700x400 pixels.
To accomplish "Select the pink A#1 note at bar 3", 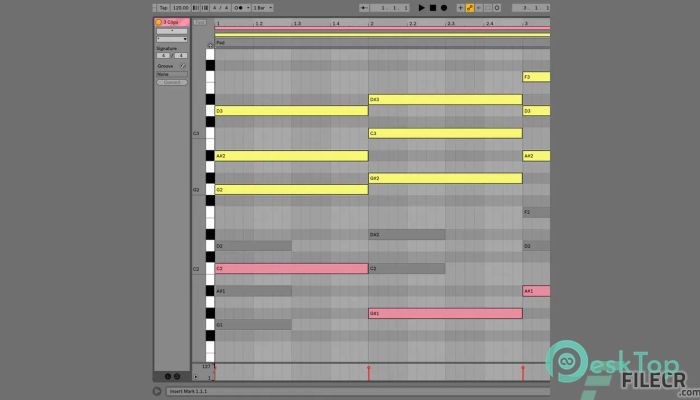I will [536, 291].
